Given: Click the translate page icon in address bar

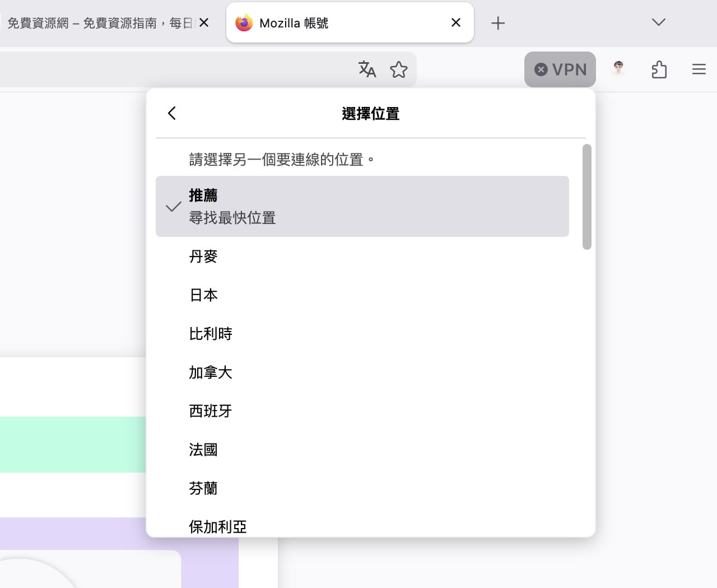Looking at the screenshot, I should tap(367, 69).
